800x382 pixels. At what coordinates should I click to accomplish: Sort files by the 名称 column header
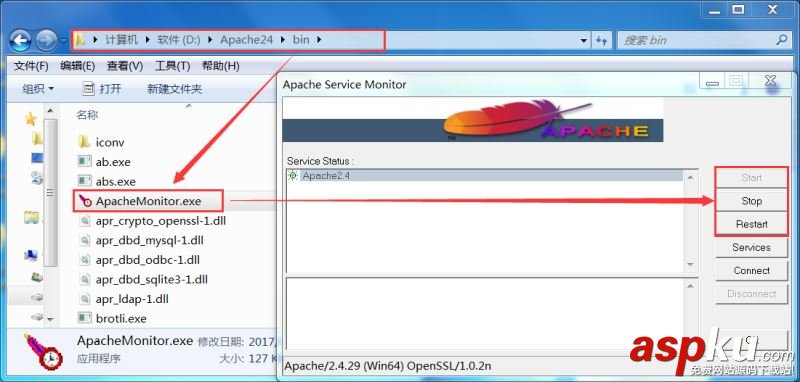click(87, 115)
